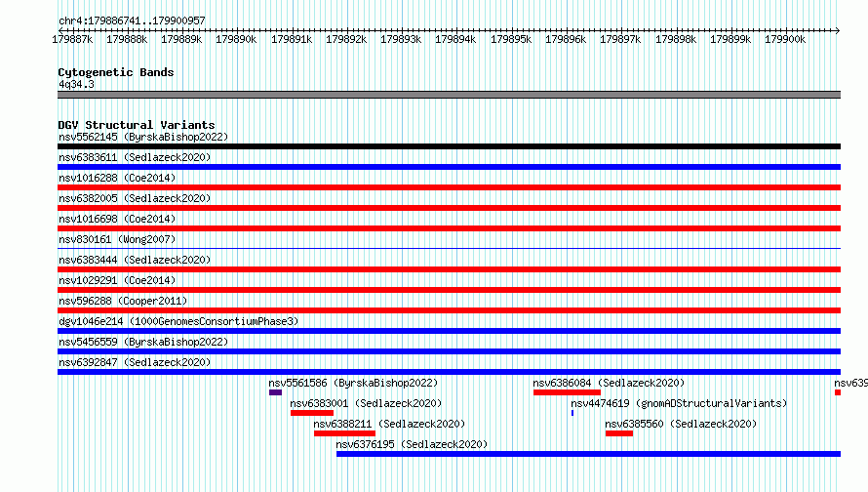
Task: Click the thin blue nsv830161 variant line
Action: [x=449, y=248]
